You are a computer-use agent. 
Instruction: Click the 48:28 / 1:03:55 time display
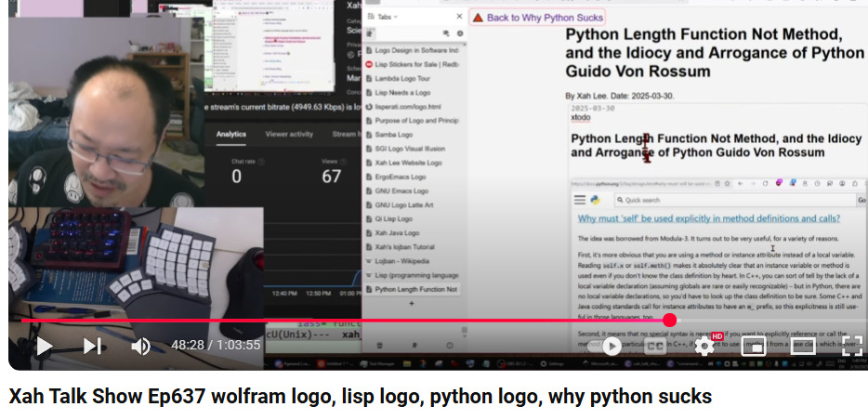coord(216,346)
